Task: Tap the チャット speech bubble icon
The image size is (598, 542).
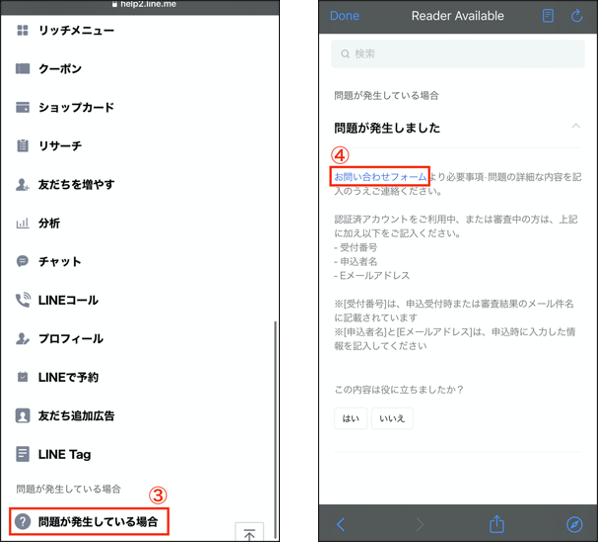Action: pyautogui.click(x=23, y=261)
